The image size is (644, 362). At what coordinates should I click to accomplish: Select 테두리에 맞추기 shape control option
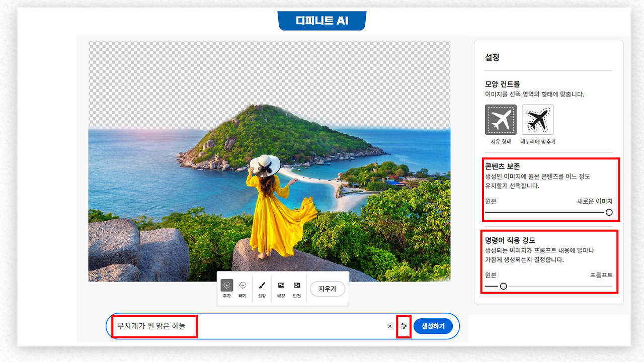[538, 120]
